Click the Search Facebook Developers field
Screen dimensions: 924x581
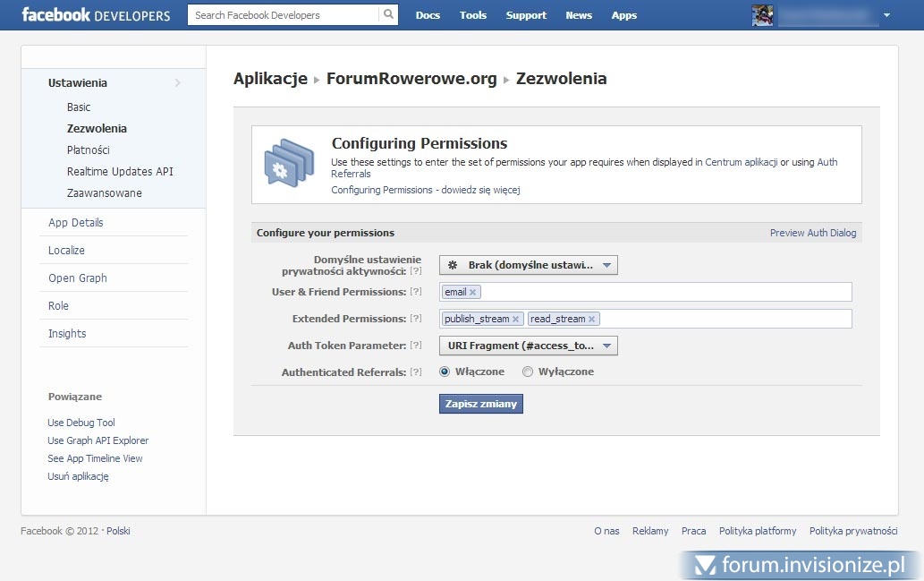(283, 15)
